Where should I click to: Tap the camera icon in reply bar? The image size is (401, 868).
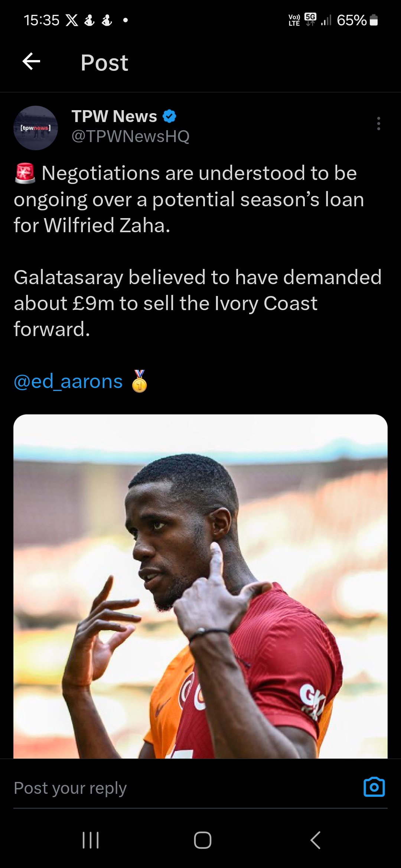(x=374, y=787)
